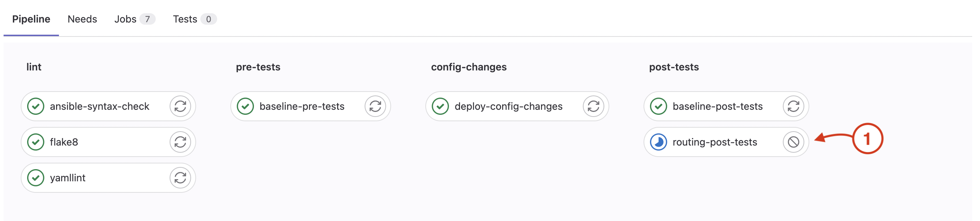Open the baseline-pre-tests job
Viewport: 980px width, 221px height.
click(302, 106)
